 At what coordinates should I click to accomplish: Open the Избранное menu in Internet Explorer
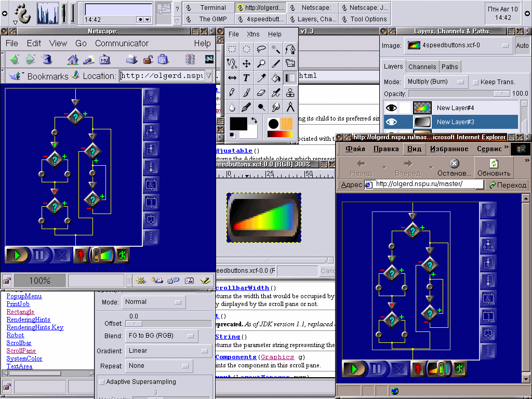pyautogui.click(x=449, y=149)
